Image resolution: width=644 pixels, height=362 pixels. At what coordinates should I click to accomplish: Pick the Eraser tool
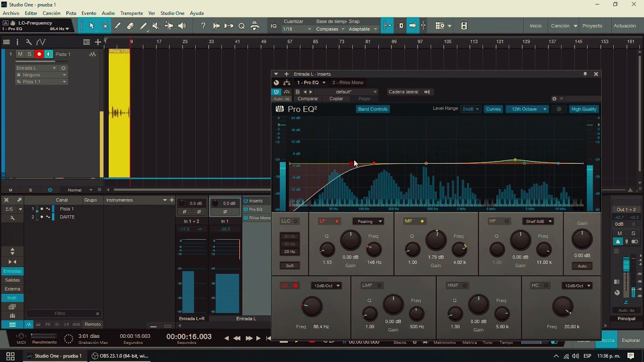[x=130, y=26]
